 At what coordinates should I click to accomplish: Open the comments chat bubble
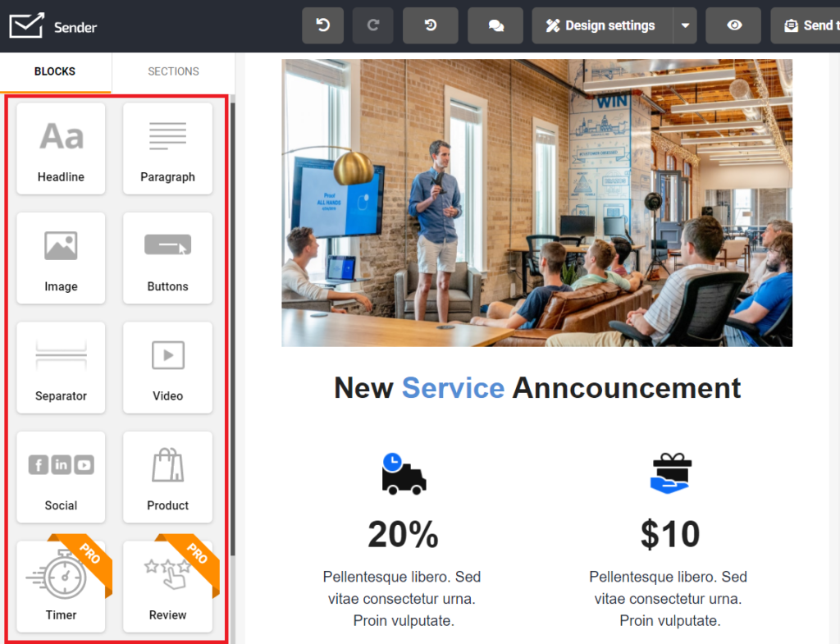(495, 25)
